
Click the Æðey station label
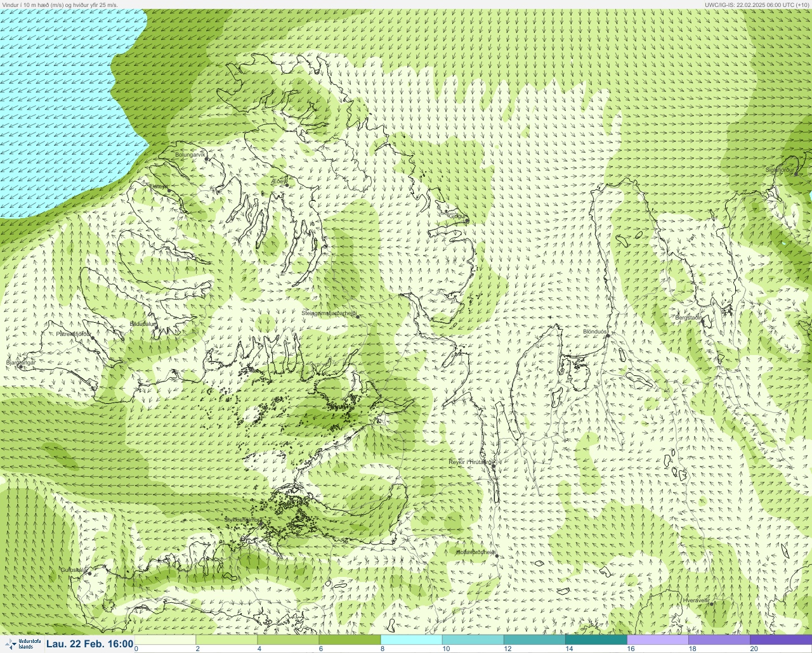click(x=279, y=181)
